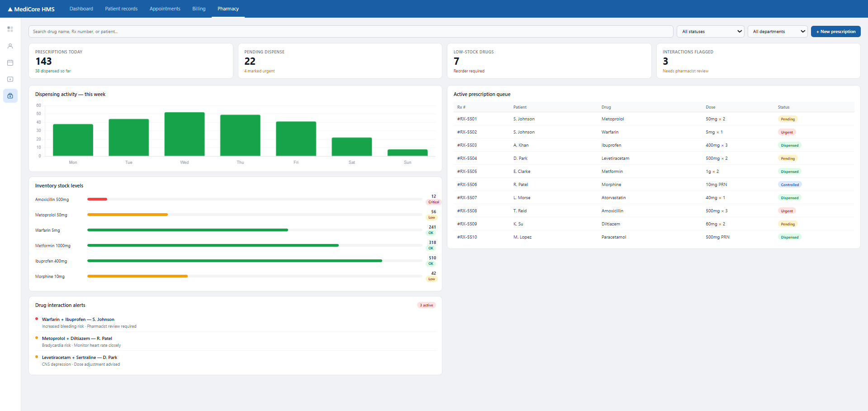Create a new prescription
This screenshot has height=411, width=868.
[x=835, y=32]
